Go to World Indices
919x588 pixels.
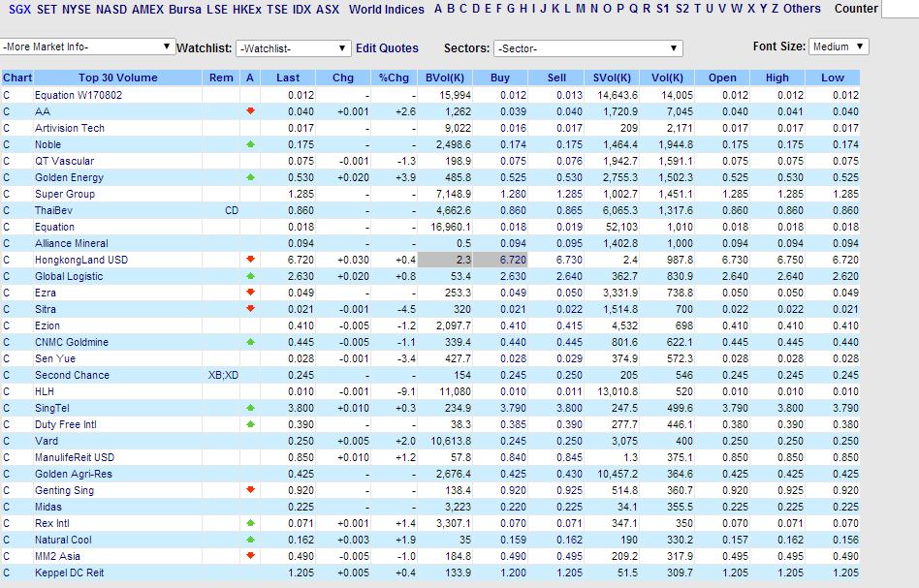pyautogui.click(x=386, y=10)
